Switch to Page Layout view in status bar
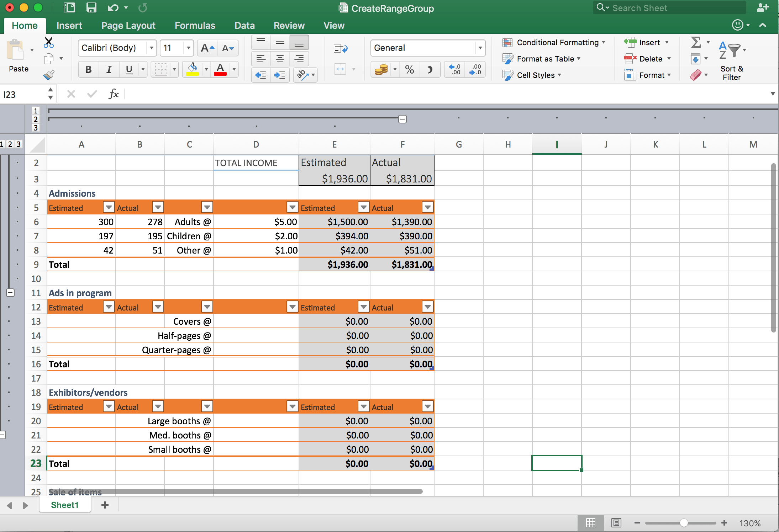Screen dimensions: 779x532 (x=616, y=523)
